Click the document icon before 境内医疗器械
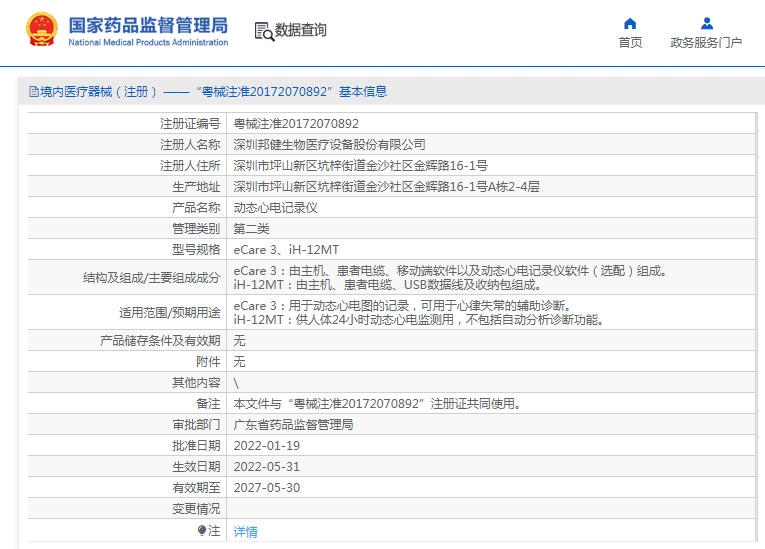This screenshot has height=549, width=765. click(x=34, y=91)
